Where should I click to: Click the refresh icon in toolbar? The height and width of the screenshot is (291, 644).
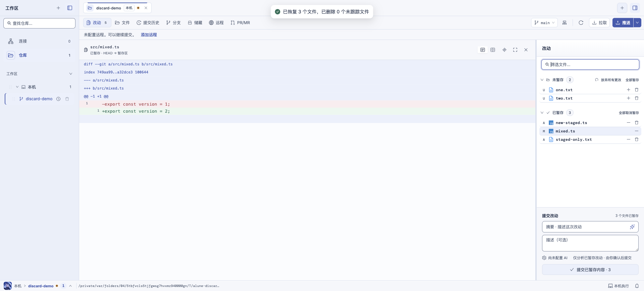[x=581, y=23]
